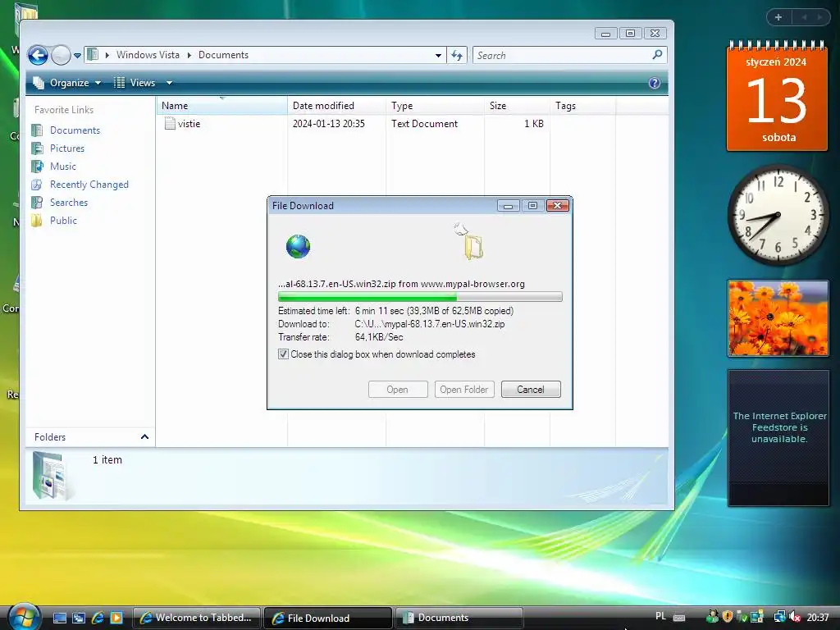Open Searches in Favorite Links
Screen dimensions: 840x630
tap(69, 203)
